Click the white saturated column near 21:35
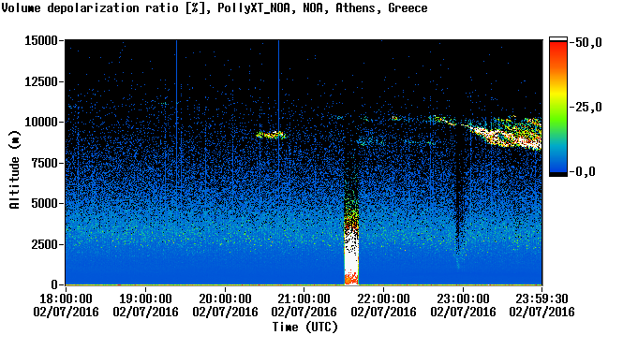Viewport: 623px width, 364px height. pyautogui.click(x=351, y=254)
